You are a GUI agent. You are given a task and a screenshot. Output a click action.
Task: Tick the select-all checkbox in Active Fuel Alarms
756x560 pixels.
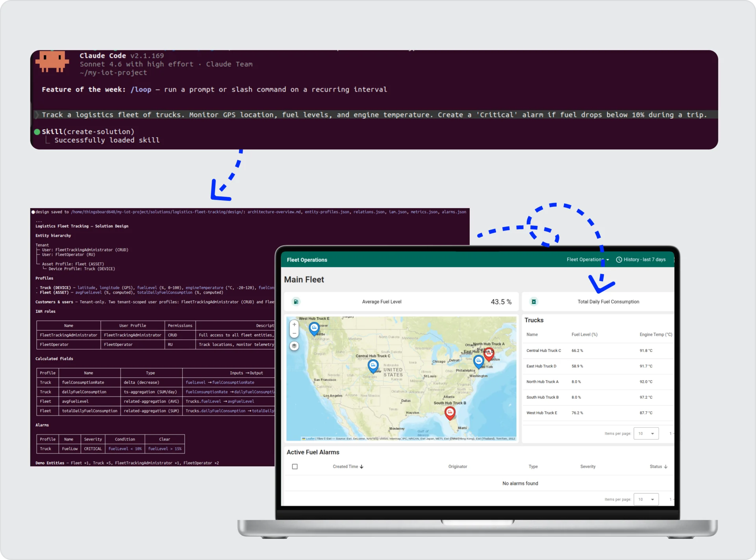(295, 467)
